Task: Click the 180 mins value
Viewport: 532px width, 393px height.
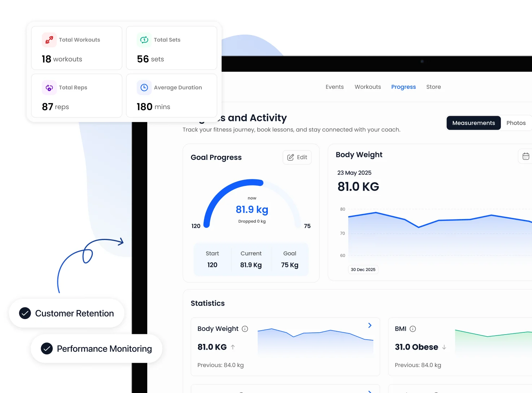Action: coord(153,107)
